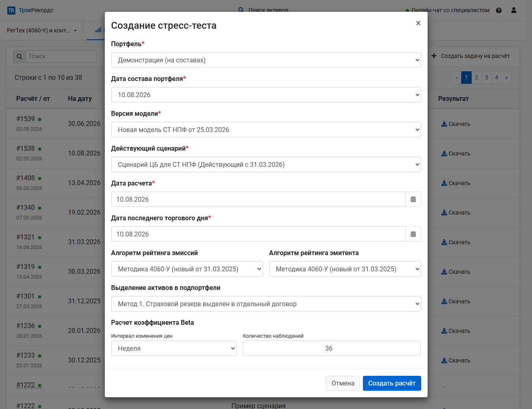
Task: Download result for calculation #1340
Action: [x=456, y=213]
